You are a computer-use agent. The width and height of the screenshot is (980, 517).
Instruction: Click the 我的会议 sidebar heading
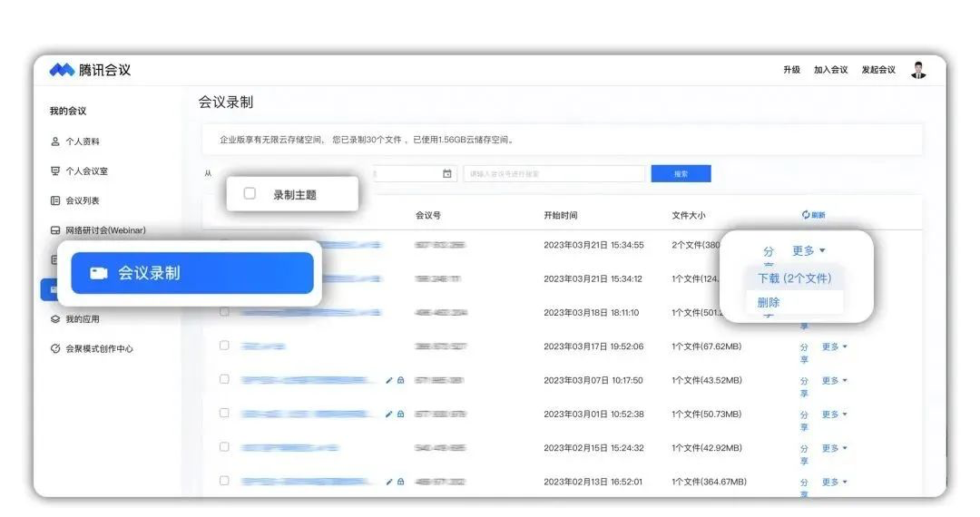68,111
